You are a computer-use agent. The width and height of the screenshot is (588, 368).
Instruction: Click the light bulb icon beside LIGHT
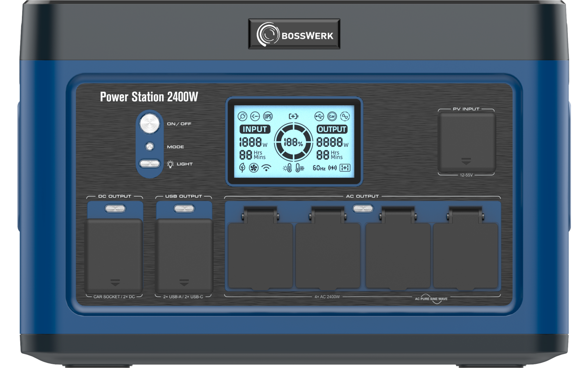tap(170, 164)
